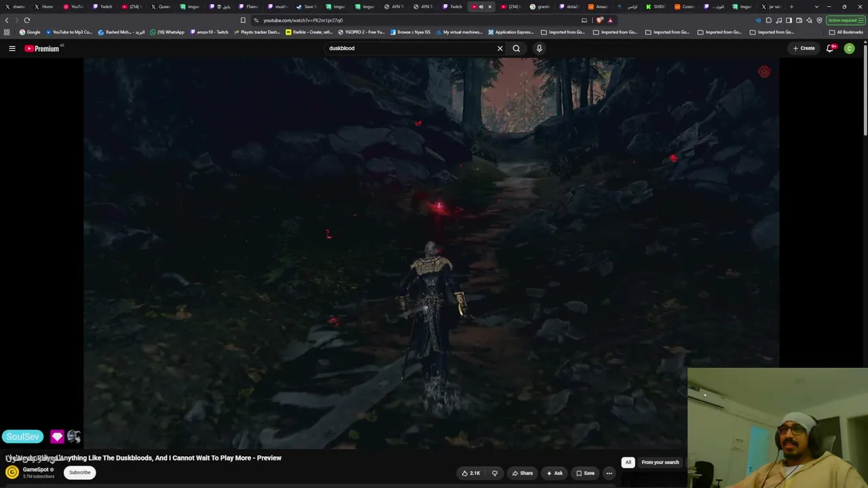Open GameSpot channel name link

pyautogui.click(x=35, y=469)
